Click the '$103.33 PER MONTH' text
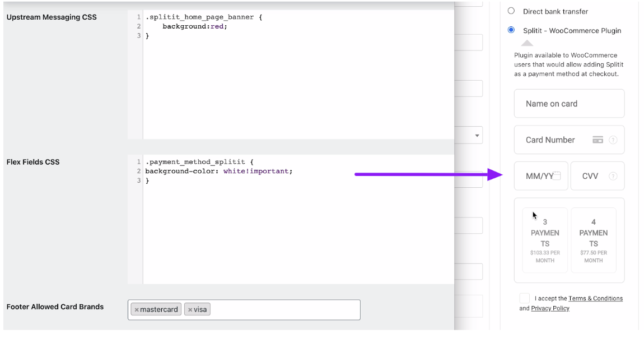Image resolution: width=644 pixels, height=343 pixels. [545, 257]
